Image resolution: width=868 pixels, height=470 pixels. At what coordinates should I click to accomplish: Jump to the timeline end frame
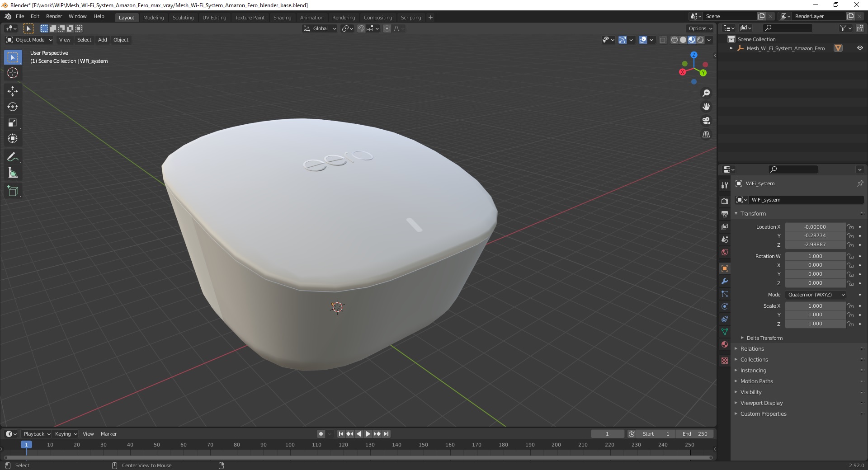pos(387,434)
